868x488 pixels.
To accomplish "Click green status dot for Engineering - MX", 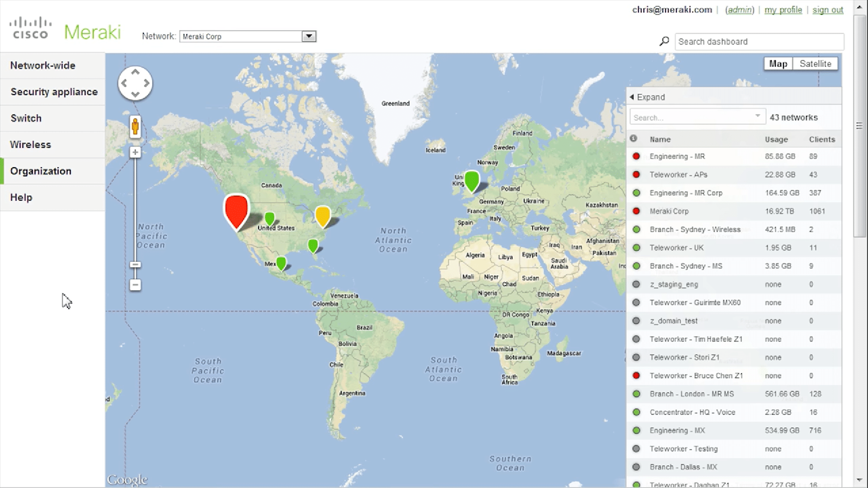I will click(x=636, y=431).
